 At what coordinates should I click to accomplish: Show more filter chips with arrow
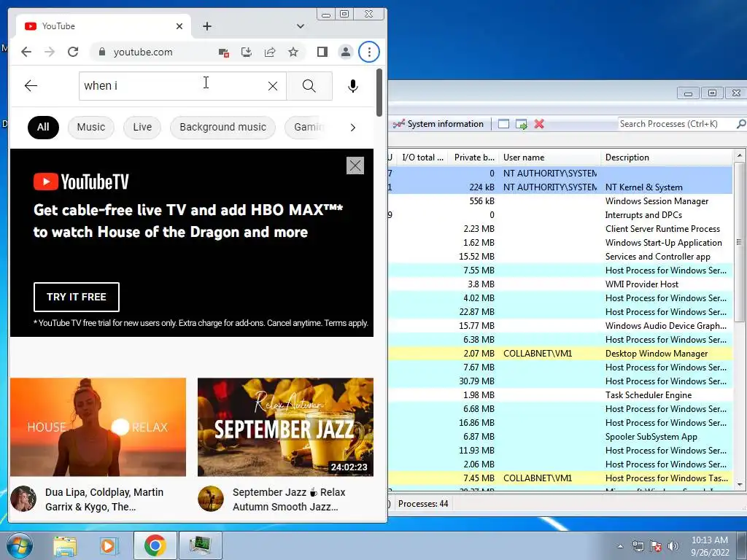tap(352, 127)
